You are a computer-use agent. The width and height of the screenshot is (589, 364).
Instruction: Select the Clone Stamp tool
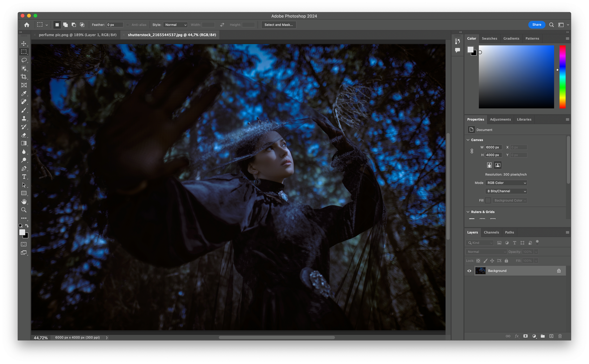[24, 118]
